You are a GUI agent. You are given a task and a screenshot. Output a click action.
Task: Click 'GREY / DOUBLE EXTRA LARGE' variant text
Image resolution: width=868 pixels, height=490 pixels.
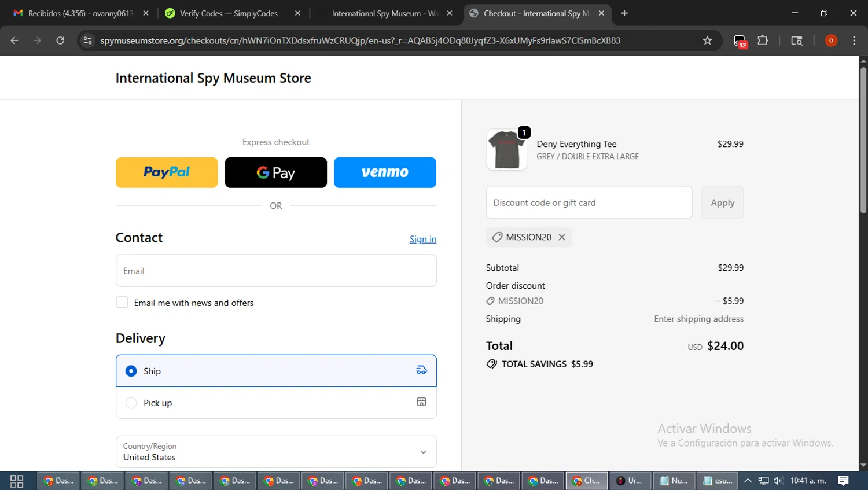587,157
